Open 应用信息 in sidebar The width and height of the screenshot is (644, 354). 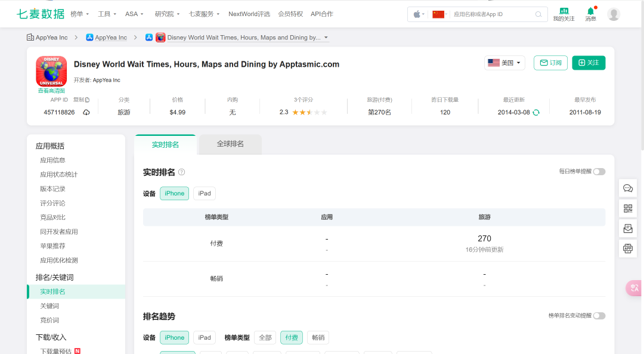pyautogui.click(x=52, y=160)
